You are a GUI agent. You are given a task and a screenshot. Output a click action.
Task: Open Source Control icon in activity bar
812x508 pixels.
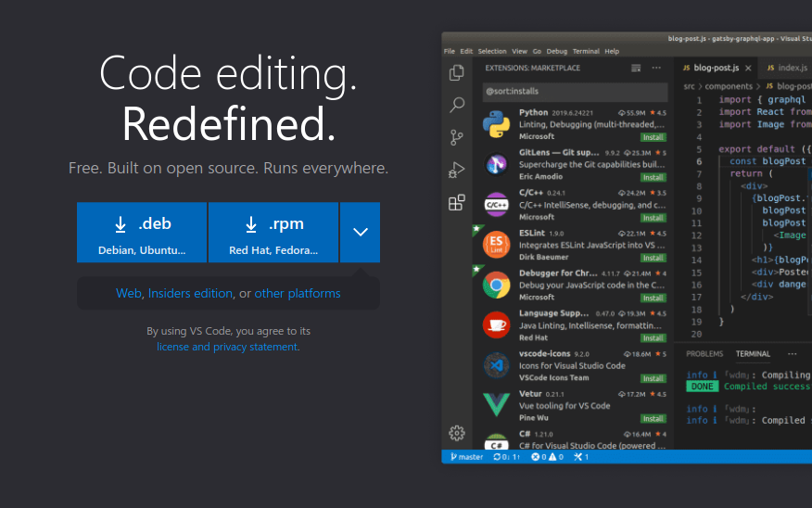(x=457, y=137)
